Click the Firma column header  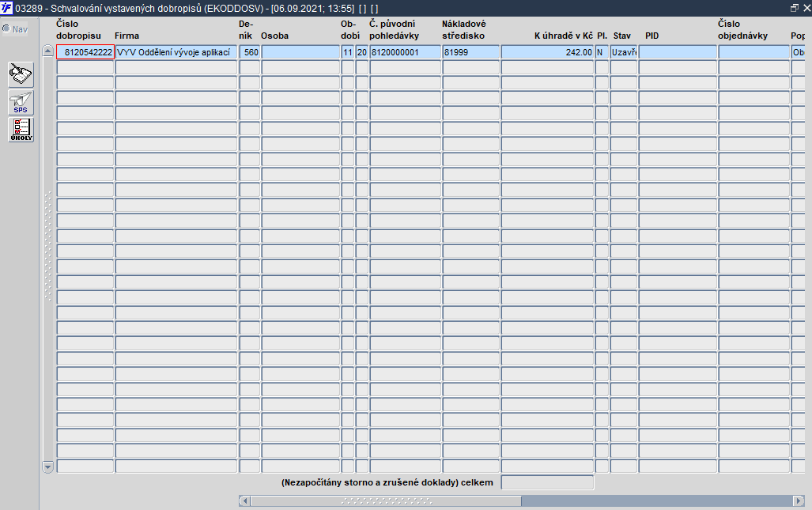point(127,36)
